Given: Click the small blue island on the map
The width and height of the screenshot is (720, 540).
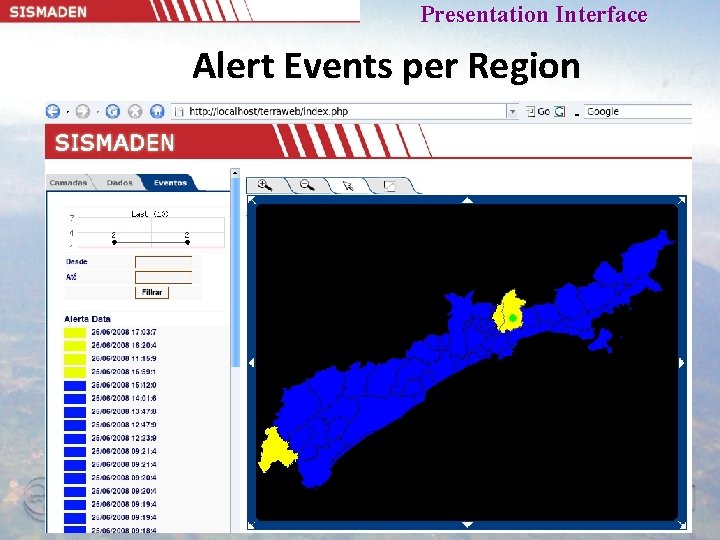Looking at the screenshot, I should tap(602, 340).
